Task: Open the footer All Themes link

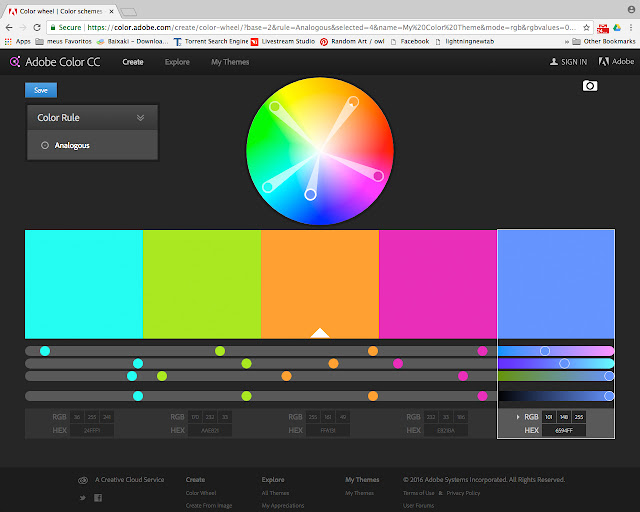Action: coord(275,493)
